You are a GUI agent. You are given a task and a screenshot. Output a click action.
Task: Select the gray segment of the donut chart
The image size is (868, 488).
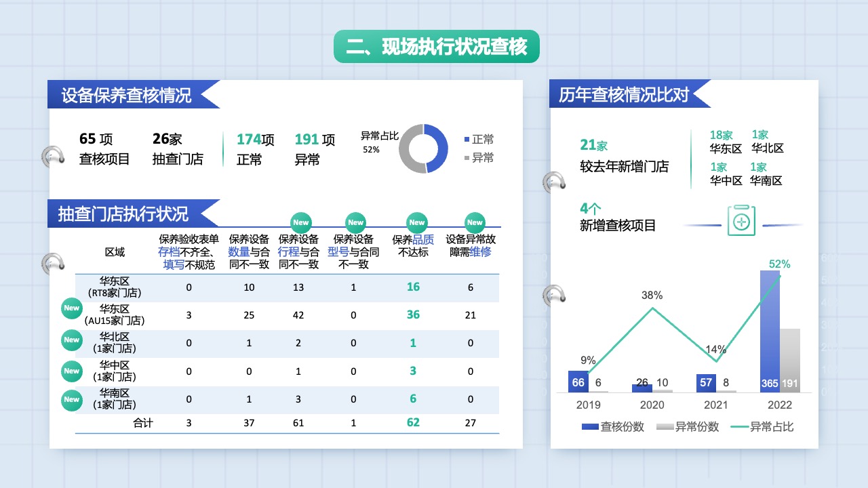pos(407,150)
